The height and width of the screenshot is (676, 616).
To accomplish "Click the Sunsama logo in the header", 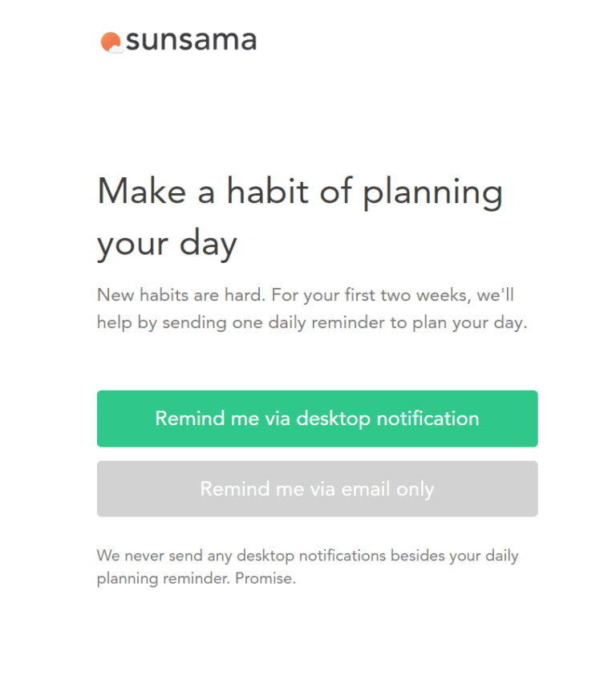I will tap(176, 40).
